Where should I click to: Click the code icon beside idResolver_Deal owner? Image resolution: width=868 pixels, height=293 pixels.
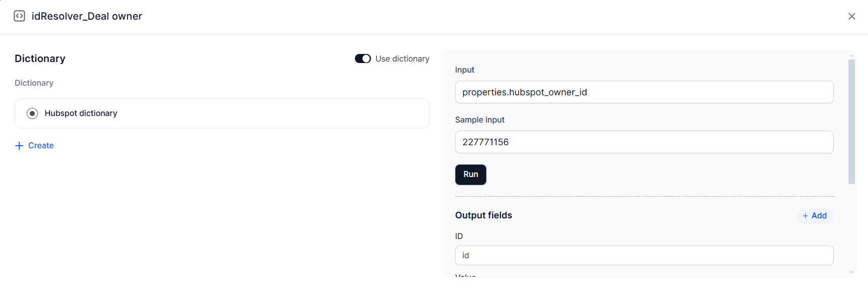click(x=19, y=16)
